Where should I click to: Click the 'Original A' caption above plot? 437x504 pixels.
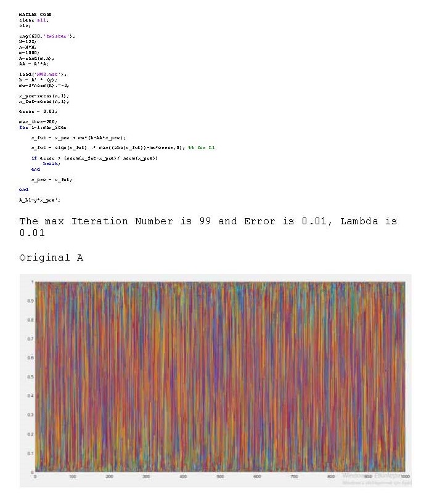(x=51, y=258)
